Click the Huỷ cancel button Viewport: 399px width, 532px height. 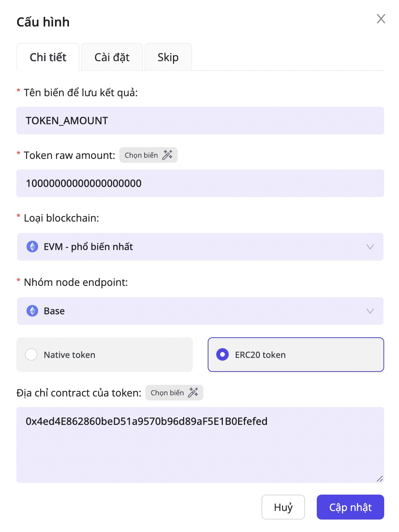coord(283,507)
